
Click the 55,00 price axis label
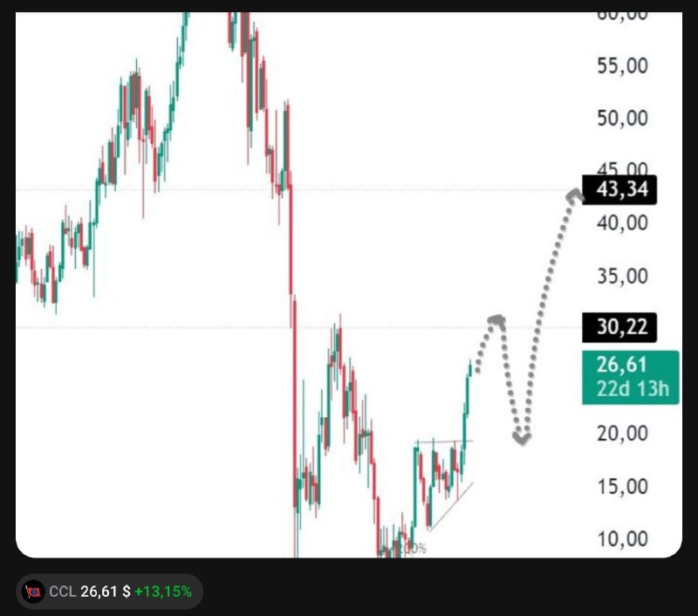pos(622,66)
